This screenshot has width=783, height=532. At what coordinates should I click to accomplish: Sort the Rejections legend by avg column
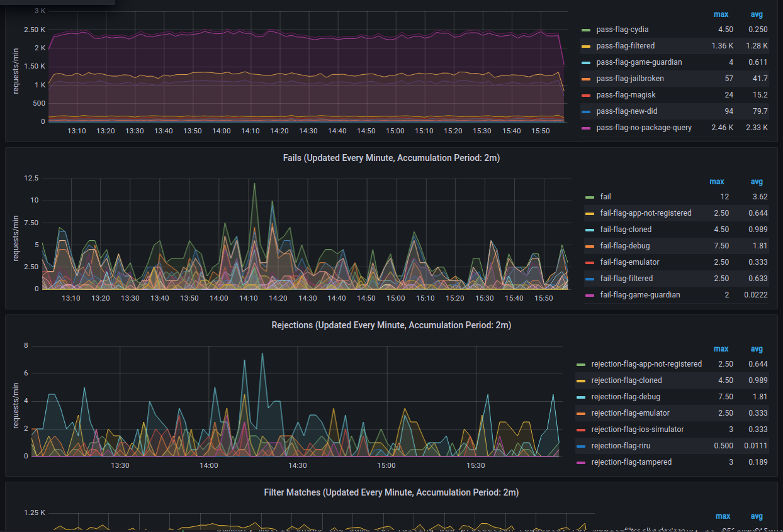pyautogui.click(x=756, y=348)
